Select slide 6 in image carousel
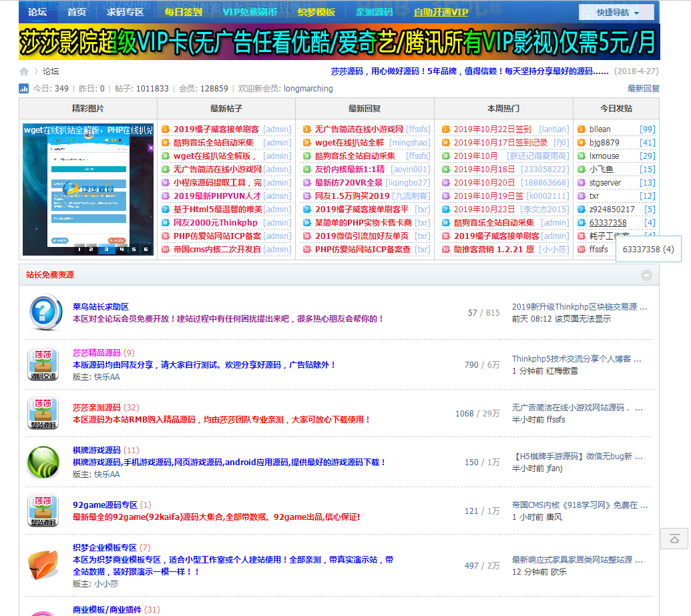 click(x=146, y=250)
